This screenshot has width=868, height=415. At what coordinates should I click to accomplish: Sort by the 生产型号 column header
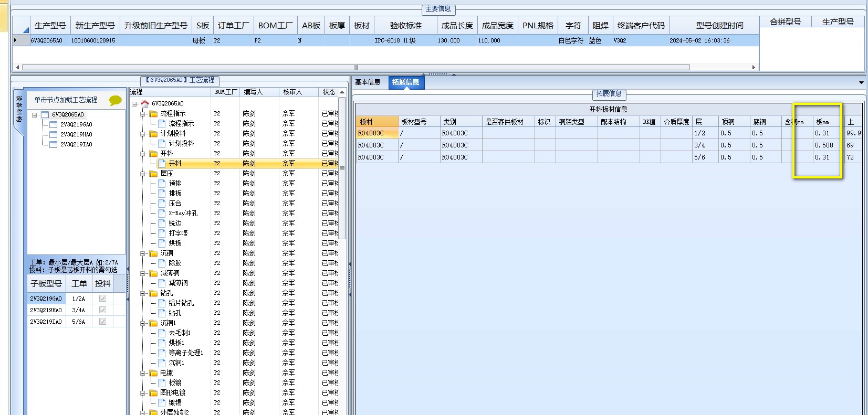pos(50,25)
